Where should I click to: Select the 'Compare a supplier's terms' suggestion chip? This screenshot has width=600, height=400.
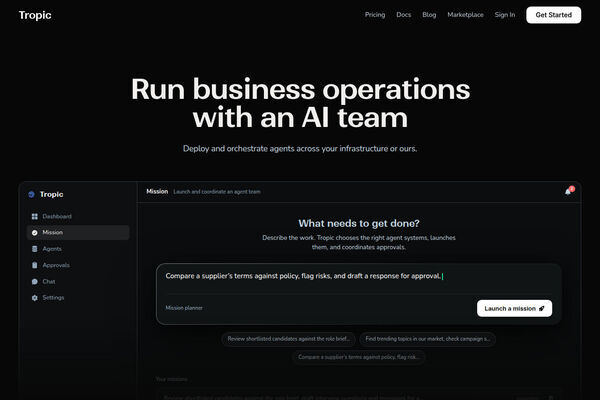click(359, 357)
